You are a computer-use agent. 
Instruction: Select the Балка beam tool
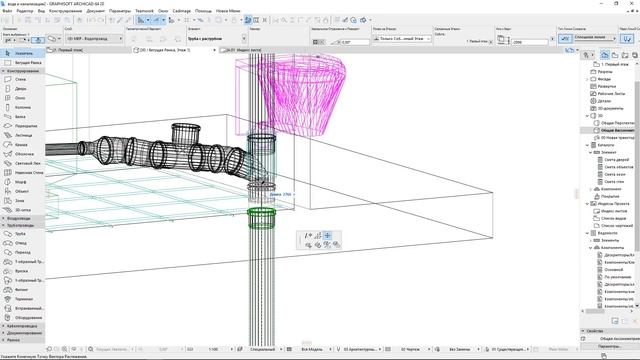(22, 117)
